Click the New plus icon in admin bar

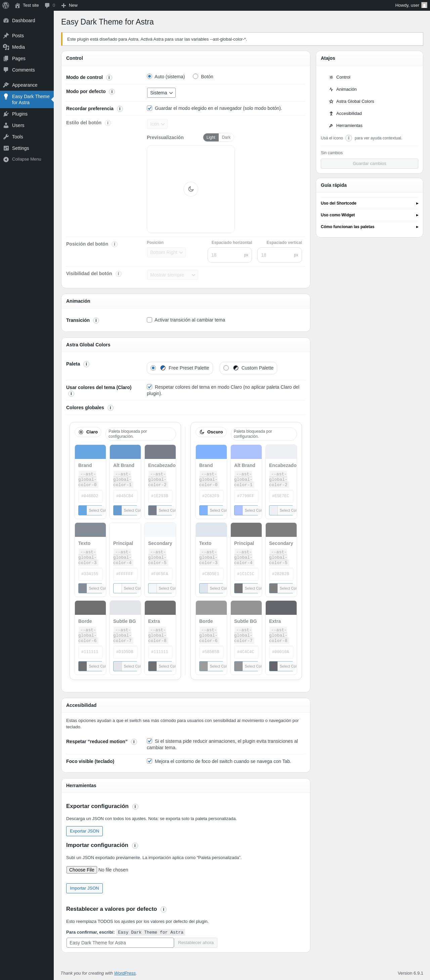pyautogui.click(x=63, y=5)
